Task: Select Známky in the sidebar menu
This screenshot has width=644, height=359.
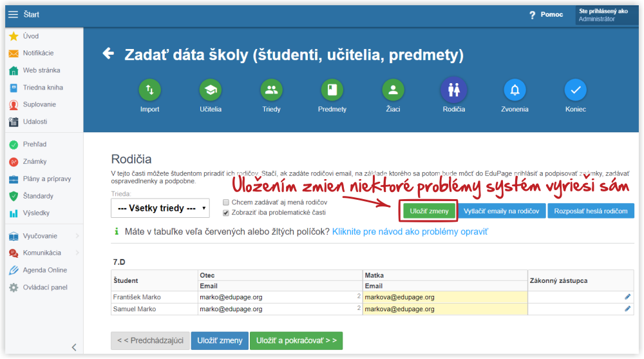Action: (x=35, y=162)
